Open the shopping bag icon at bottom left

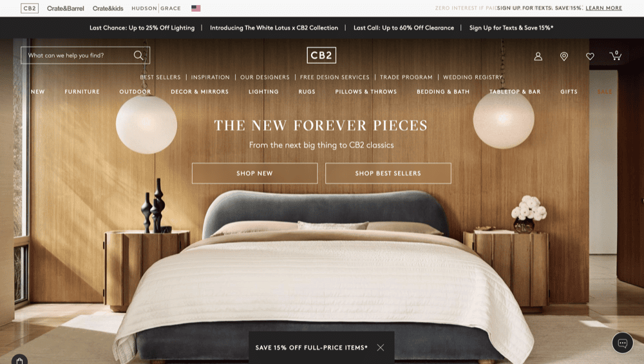pyautogui.click(x=19, y=360)
